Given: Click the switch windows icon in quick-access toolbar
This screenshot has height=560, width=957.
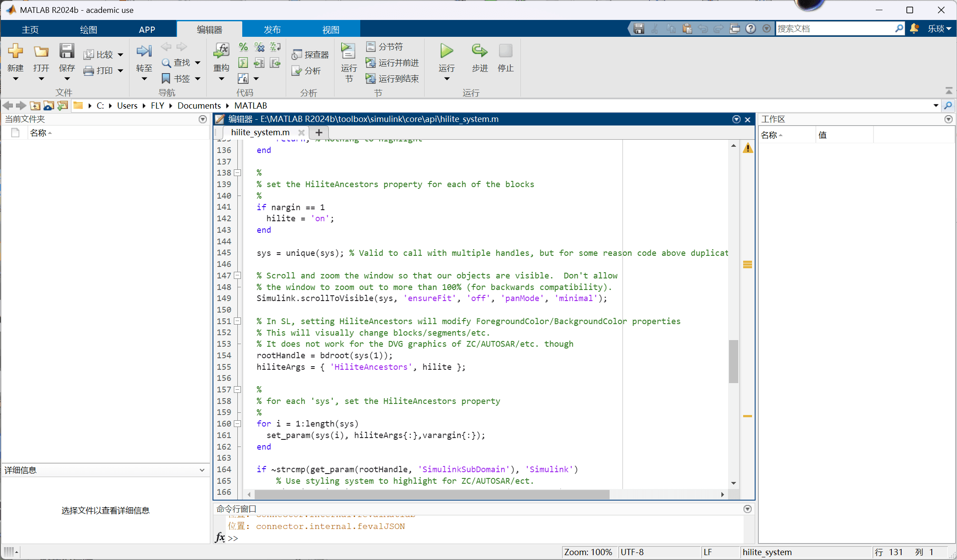Looking at the screenshot, I should coord(735,29).
